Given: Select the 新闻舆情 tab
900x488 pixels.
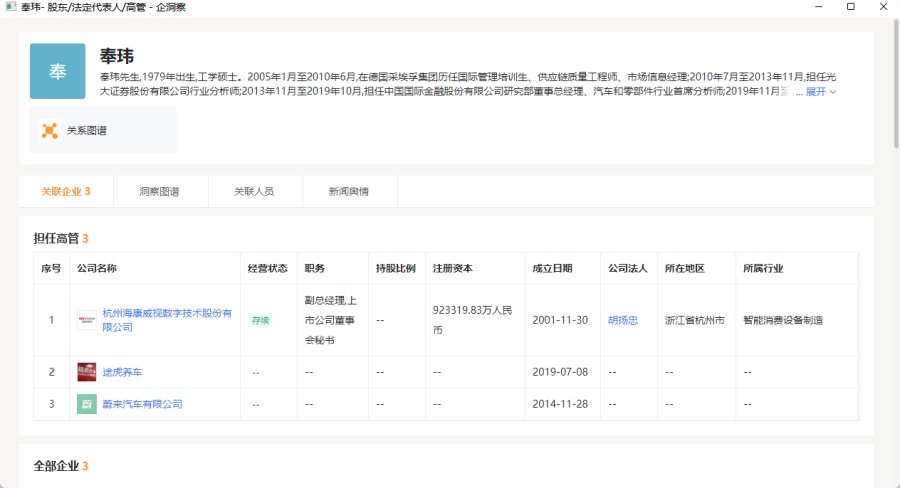Looking at the screenshot, I should pyautogui.click(x=349, y=191).
